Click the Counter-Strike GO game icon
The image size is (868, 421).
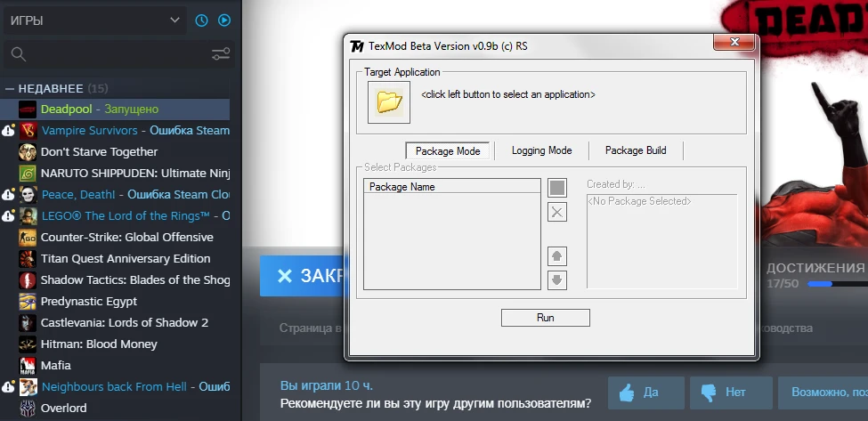pyautogui.click(x=28, y=238)
